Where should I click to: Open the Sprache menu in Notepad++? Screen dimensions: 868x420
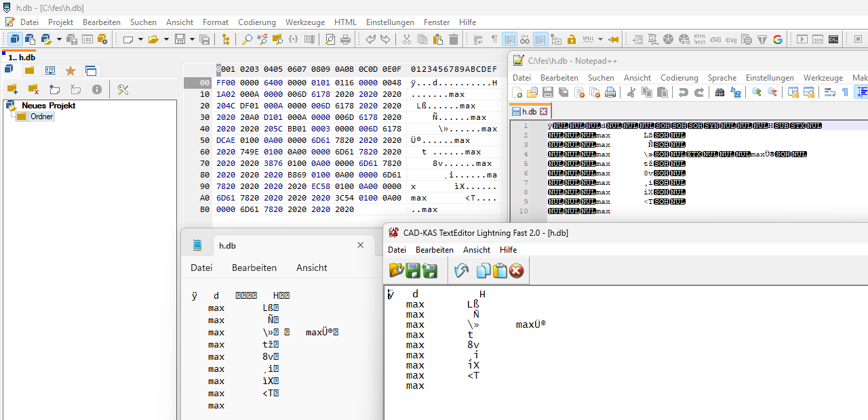point(722,78)
